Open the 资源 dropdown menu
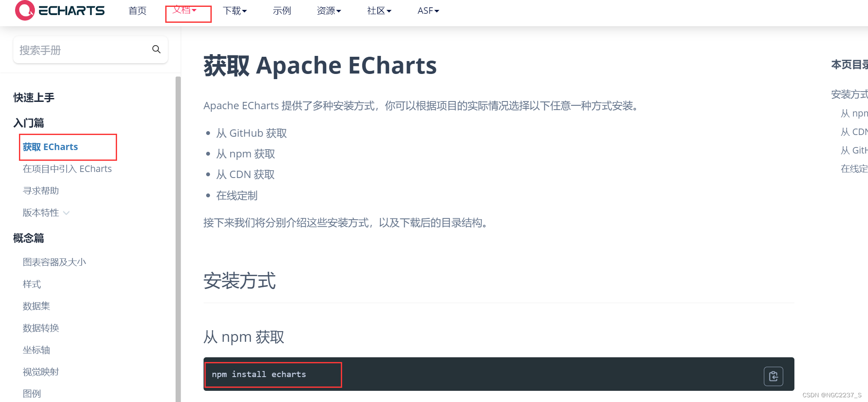The image size is (868, 402). point(328,10)
